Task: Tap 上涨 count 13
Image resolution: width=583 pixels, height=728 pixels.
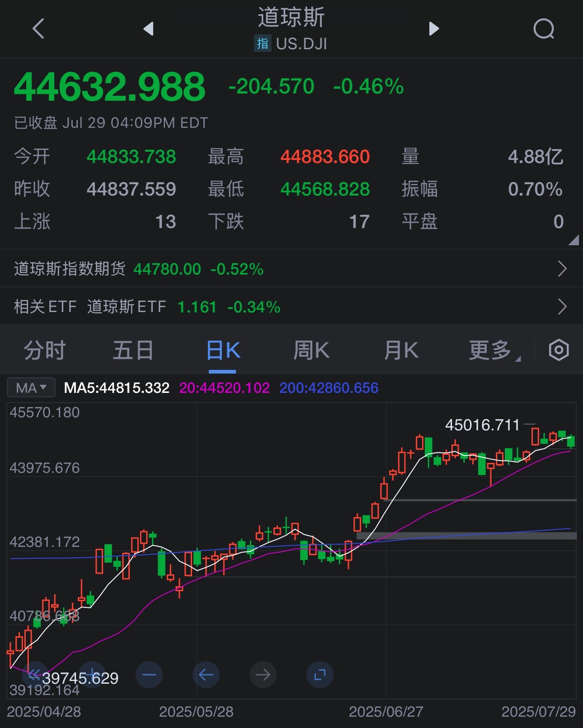Action: (x=165, y=222)
